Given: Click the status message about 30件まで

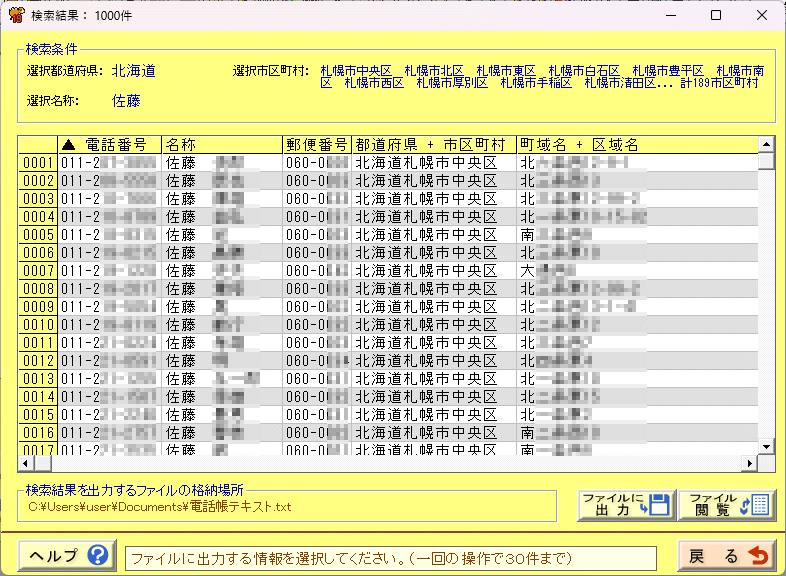Looking at the screenshot, I should point(390,558).
